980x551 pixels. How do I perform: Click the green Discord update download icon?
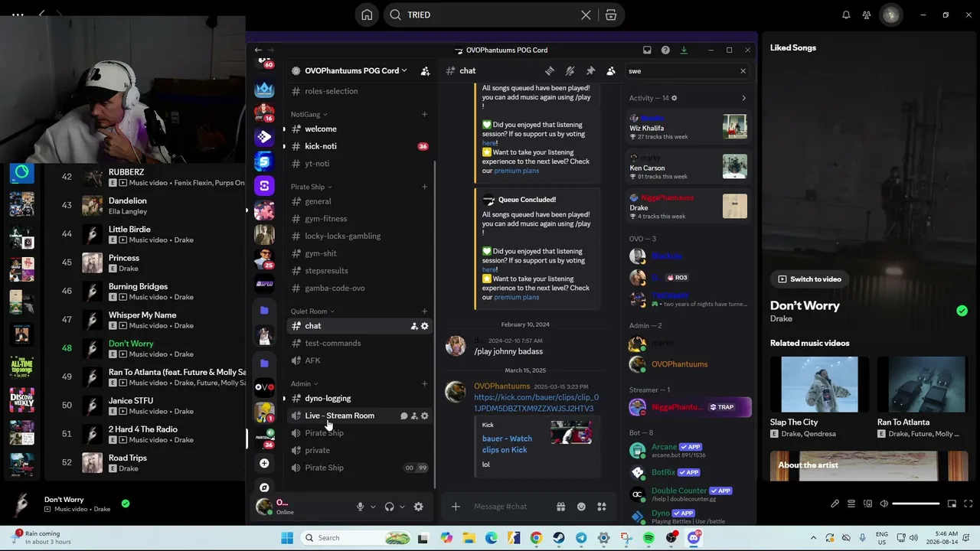(684, 51)
